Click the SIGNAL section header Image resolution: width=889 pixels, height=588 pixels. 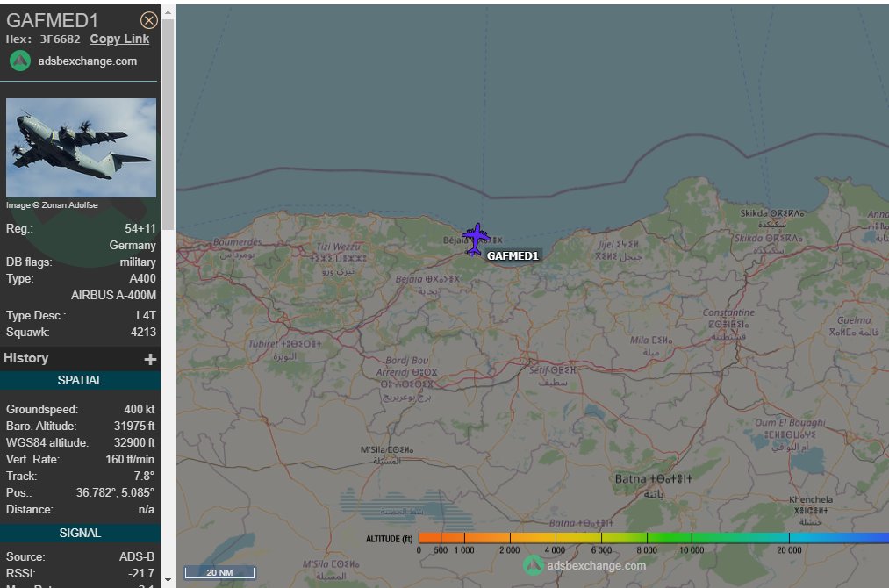[x=80, y=533]
